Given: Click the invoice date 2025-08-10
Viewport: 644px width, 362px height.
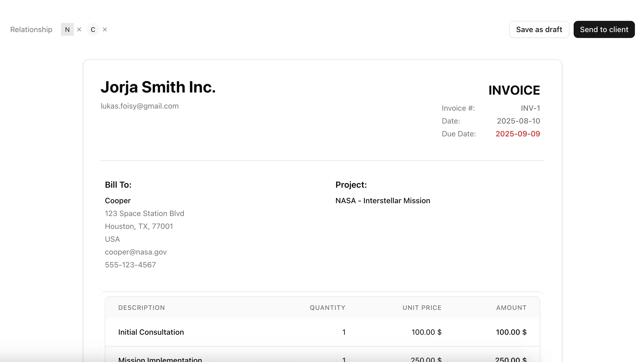Looking at the screenshot, I should click(518, 121).
